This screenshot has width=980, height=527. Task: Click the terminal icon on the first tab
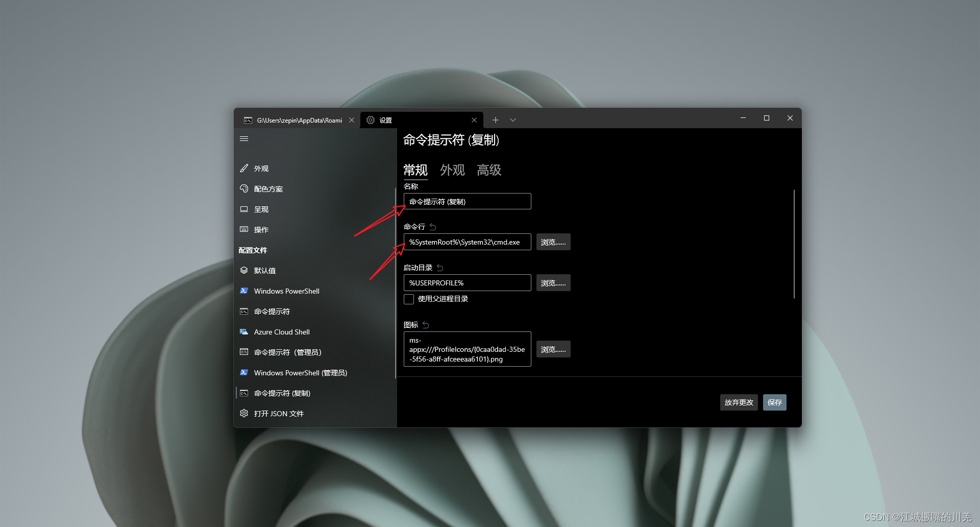tap(248, 121)
